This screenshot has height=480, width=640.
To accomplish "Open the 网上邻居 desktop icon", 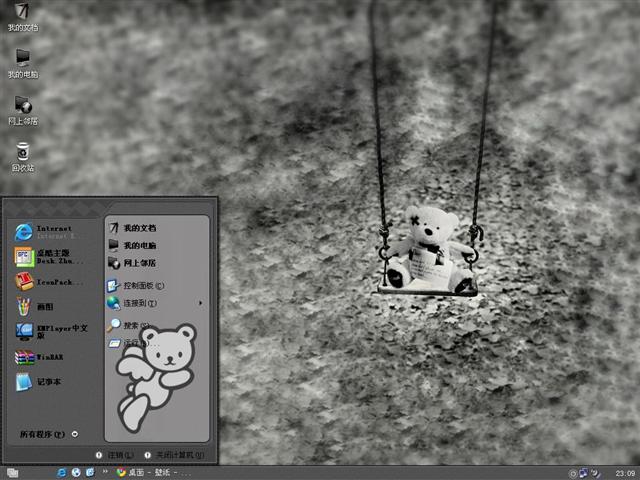I will (23, 110).
